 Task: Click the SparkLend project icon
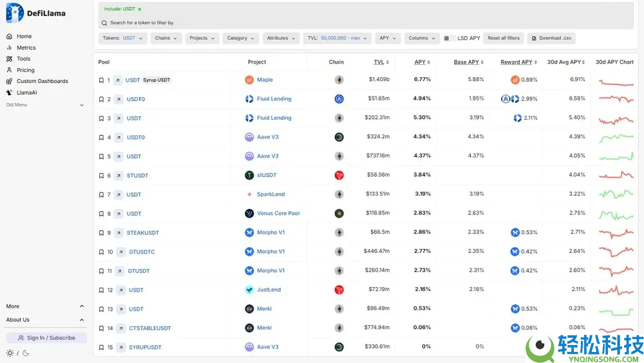pyautogui.click(x=249, y=194)
